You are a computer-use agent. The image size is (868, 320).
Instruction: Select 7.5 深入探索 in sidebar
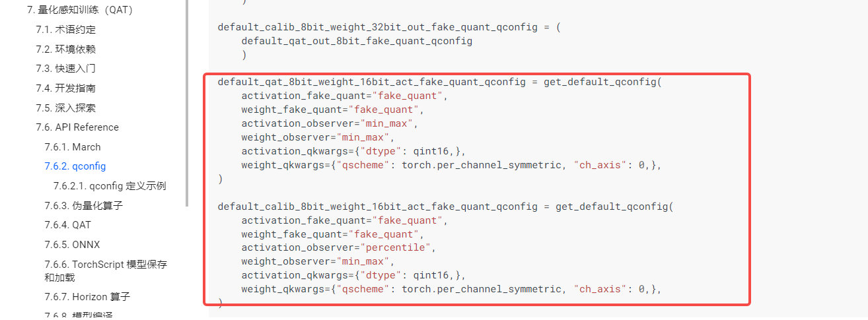point(65,108)
